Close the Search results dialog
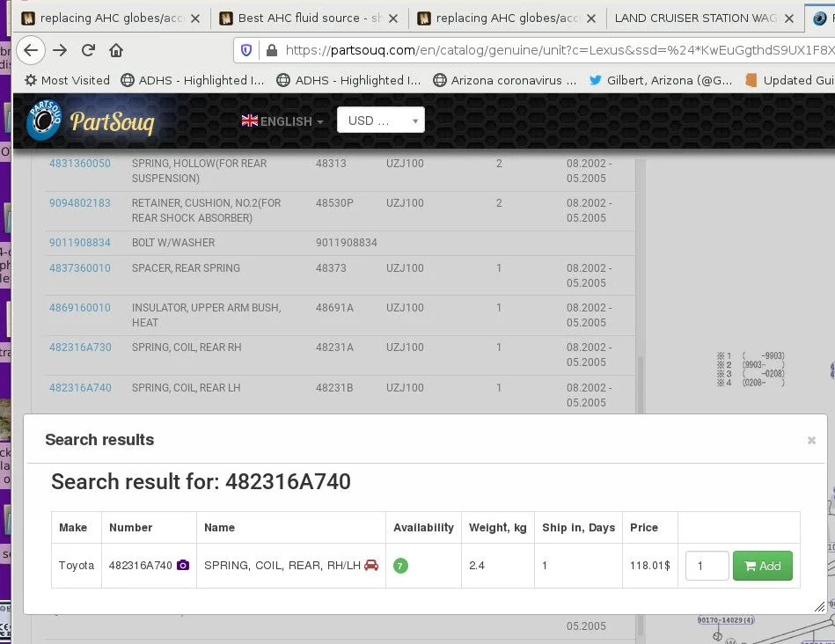The width and height of the screenshot is (835, 644). point(811,441)
